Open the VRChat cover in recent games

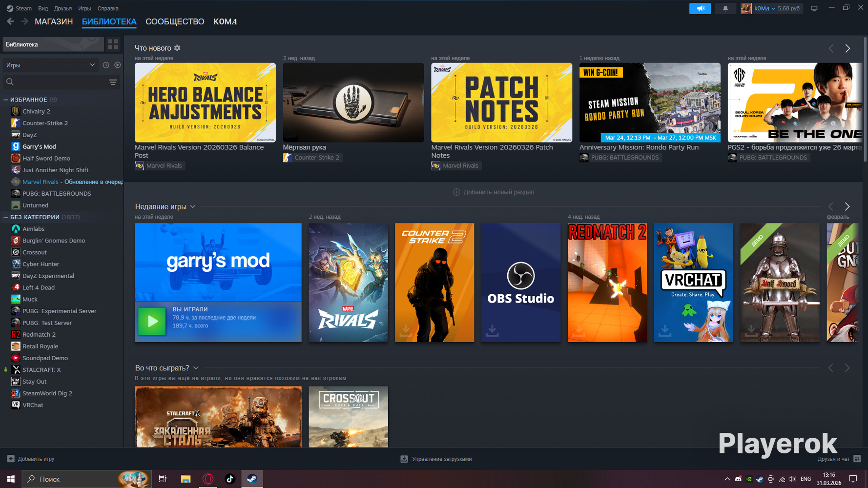[694, 283]
